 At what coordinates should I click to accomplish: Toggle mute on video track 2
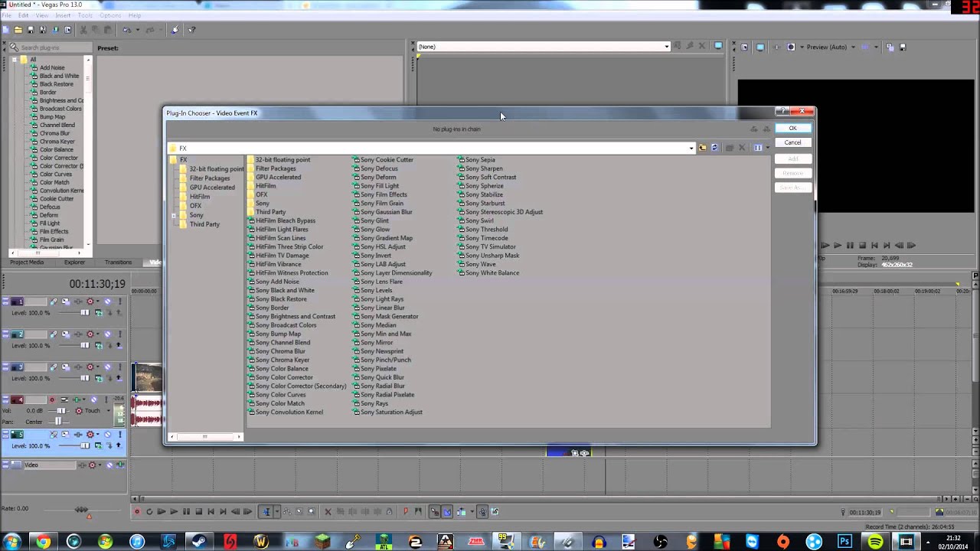(107, 334)
